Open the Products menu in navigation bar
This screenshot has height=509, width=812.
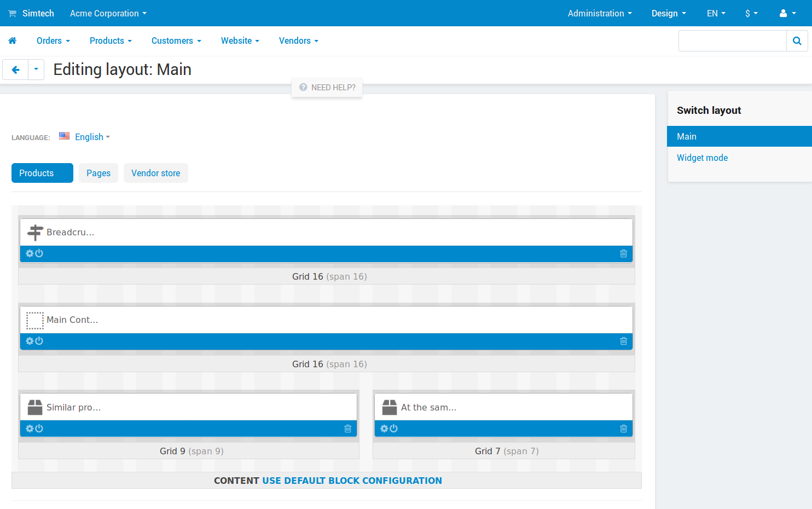point(111,41)
